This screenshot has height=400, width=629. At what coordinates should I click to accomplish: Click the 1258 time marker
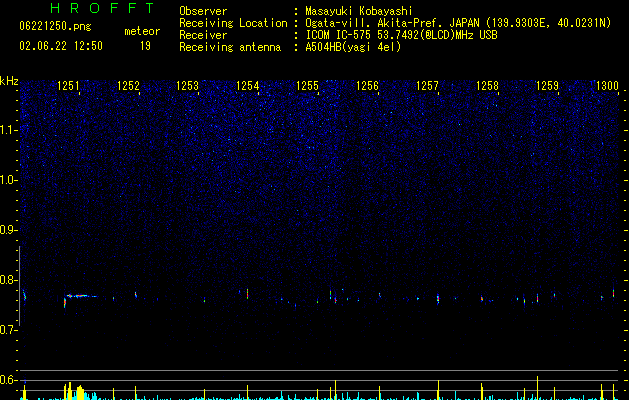click(487, 86)
